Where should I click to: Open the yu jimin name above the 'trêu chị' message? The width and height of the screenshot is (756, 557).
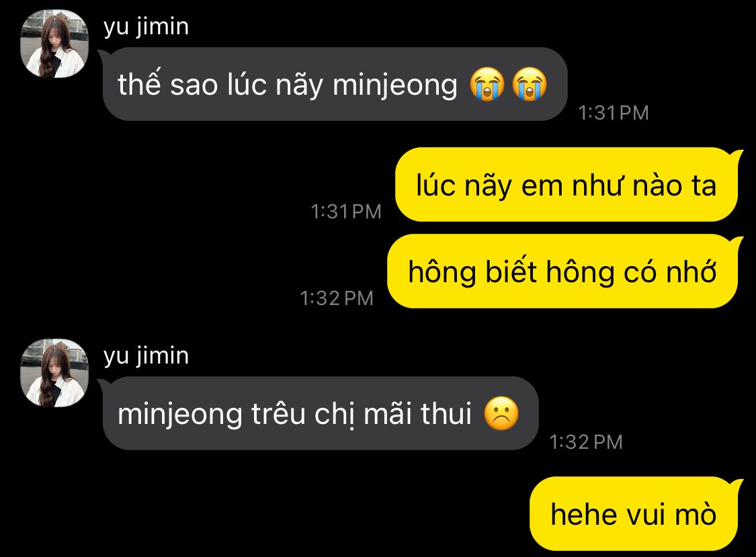[x=146, y=355]
